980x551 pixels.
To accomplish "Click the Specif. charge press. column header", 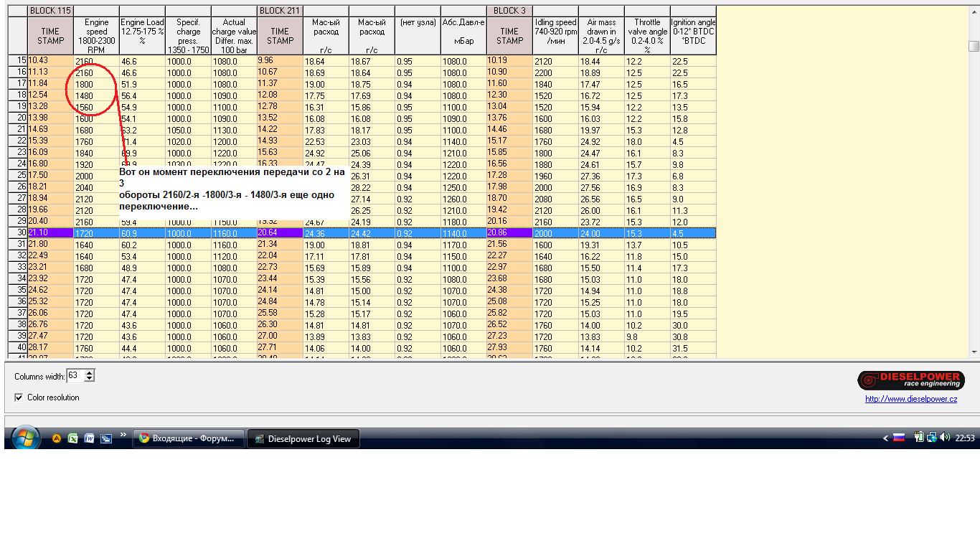I will (188, 36).
